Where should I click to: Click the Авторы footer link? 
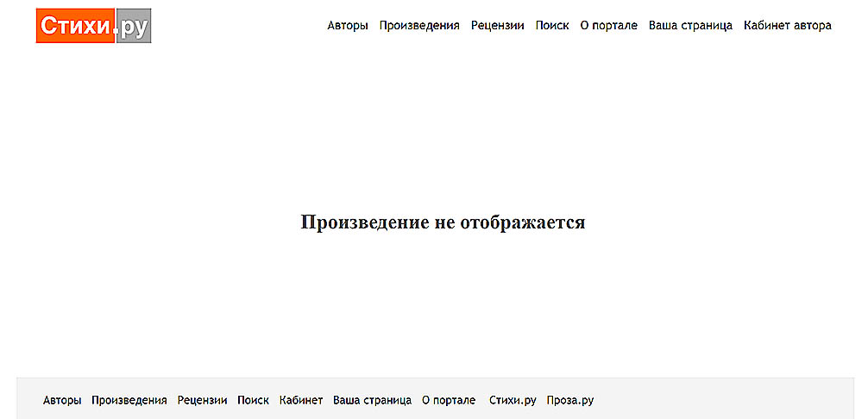62,400
